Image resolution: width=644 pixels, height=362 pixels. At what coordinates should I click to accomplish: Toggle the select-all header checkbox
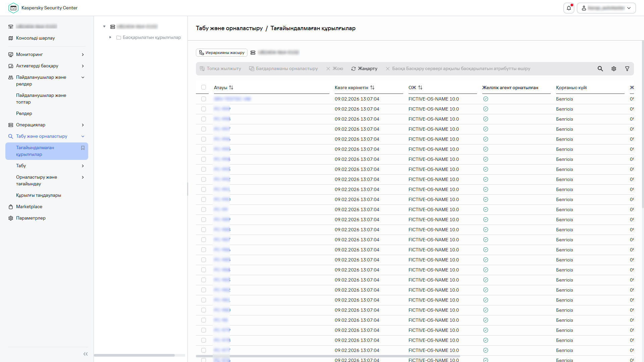(x=204, y=87)
